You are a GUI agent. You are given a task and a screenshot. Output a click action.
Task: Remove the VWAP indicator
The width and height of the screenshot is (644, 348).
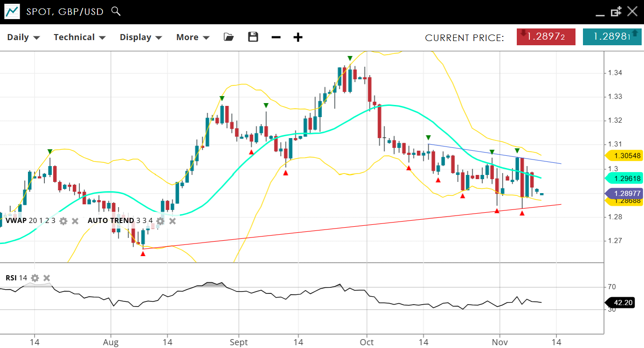[x=75, y=221]
